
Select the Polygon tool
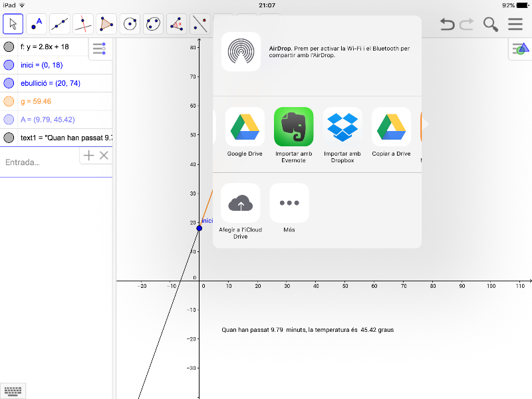pos(106,24)
